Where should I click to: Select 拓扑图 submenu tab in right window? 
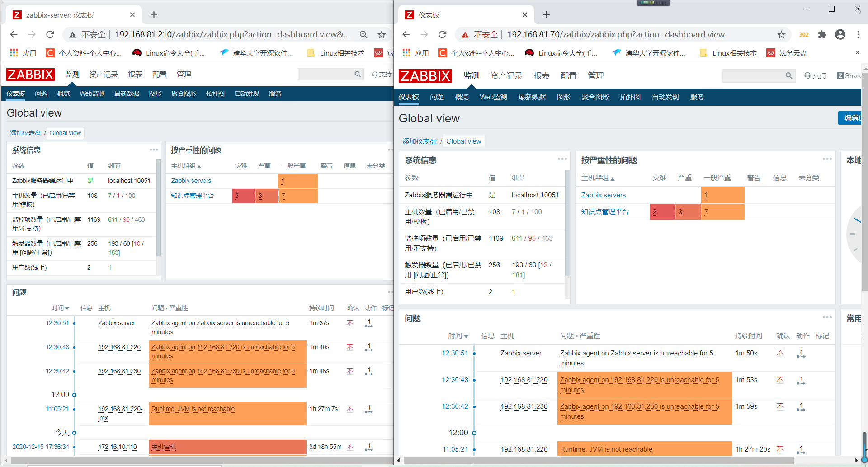pos(630,97)
